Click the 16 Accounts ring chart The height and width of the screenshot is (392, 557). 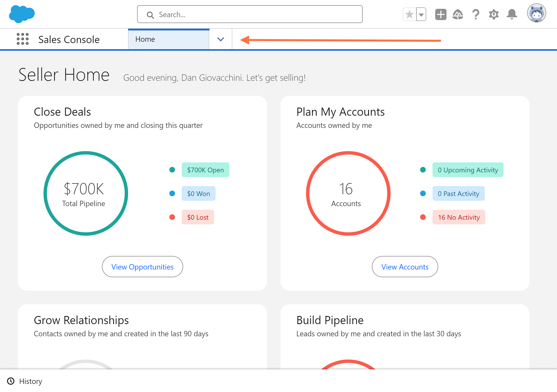point(348,194)
